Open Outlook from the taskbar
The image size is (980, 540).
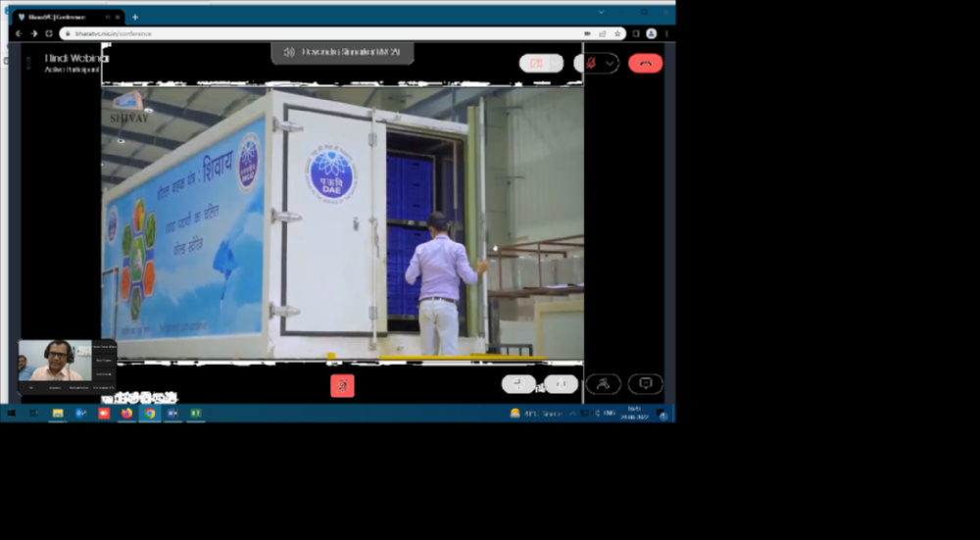[80, 414]
